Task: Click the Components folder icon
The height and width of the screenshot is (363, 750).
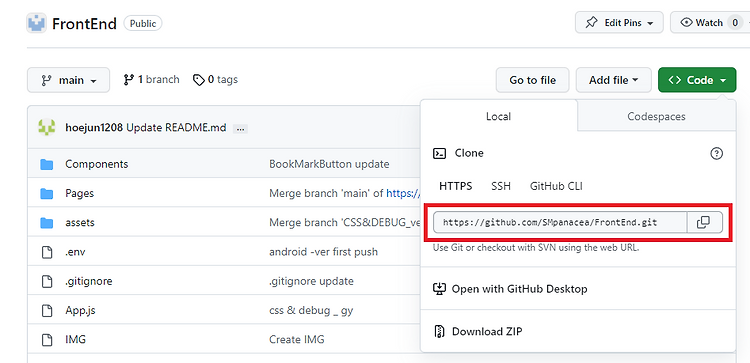Action: (x=46, y=164)
